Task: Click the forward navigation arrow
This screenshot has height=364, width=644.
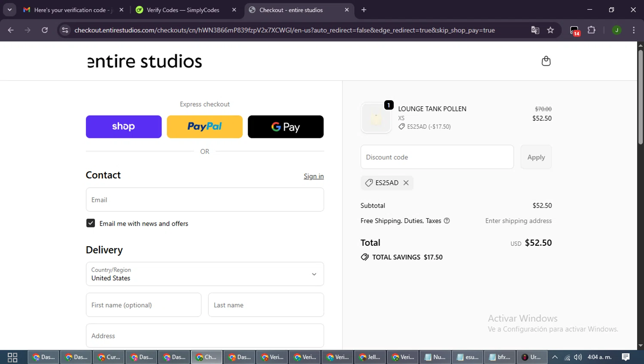Action: coord(27,30)
